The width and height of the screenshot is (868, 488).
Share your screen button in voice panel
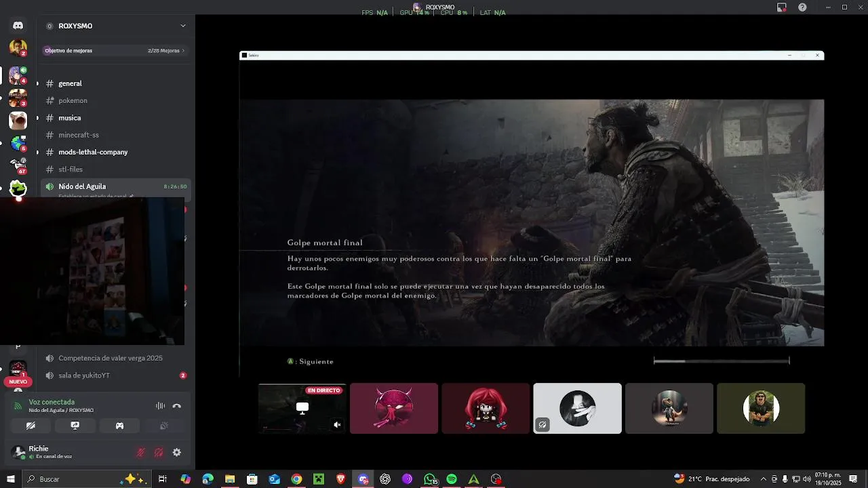pyautogui.click(x=75, y=426)
